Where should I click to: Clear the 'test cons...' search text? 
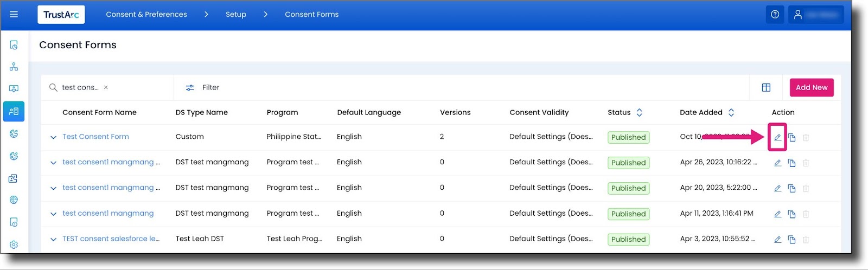click(106, 87)
